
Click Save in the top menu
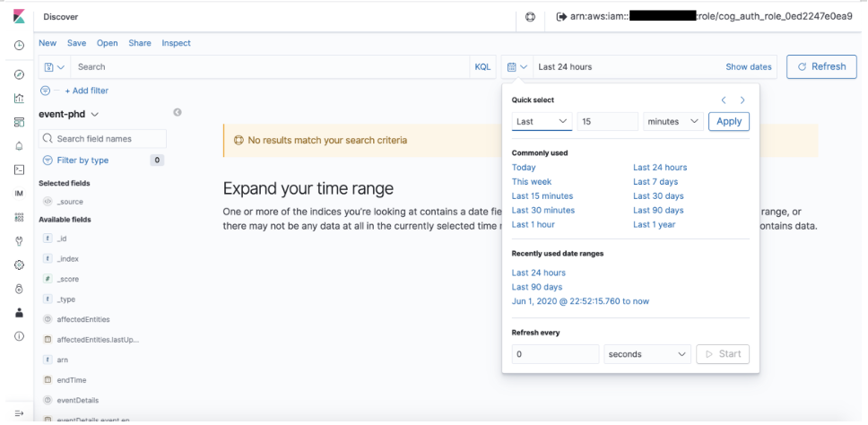tap(76, 43)
